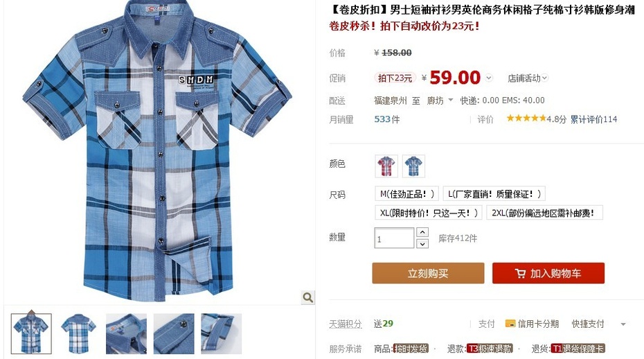Increase quantity with the up arrow
Image resolution: width=644 pixels, height=359 pixels.
tap(422, 232)
